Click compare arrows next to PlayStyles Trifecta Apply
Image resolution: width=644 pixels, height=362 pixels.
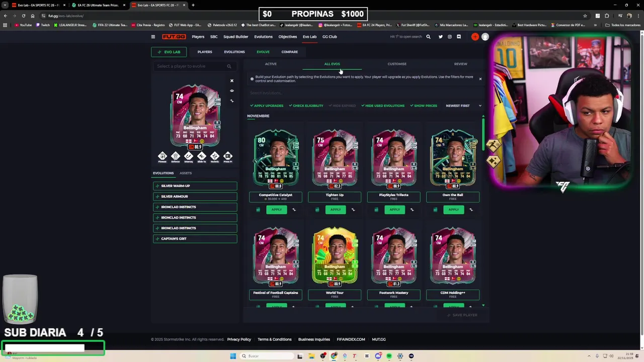pos(412,210)
